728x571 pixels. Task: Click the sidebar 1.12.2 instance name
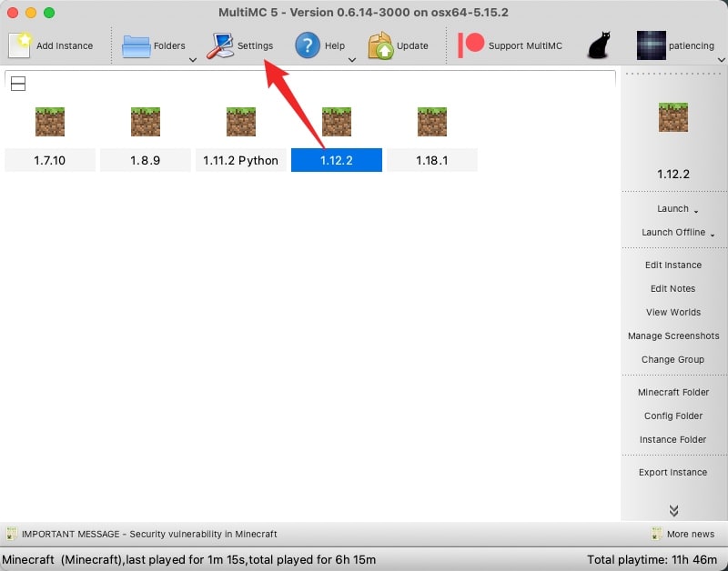673,175
